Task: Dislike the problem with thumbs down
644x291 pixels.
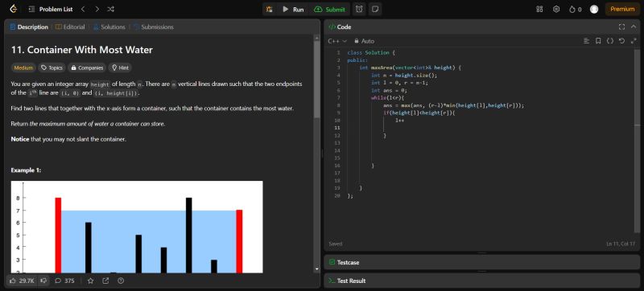Action: (44, 281)
